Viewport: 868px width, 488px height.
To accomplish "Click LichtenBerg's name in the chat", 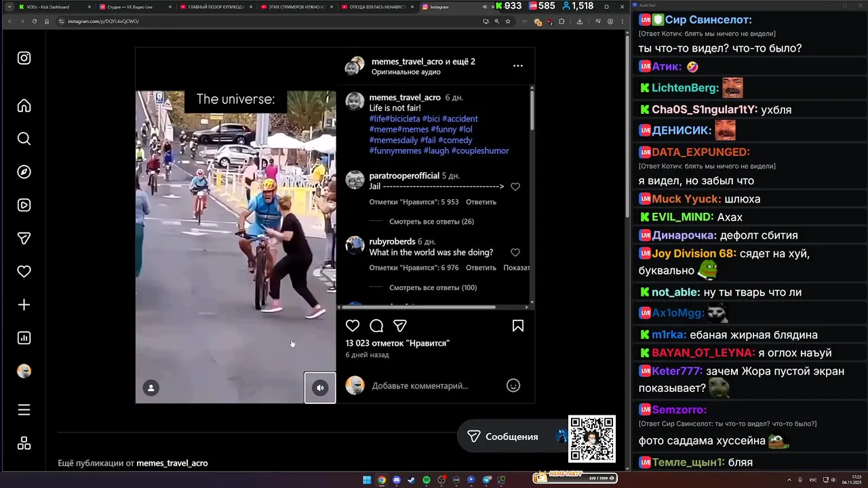I will 684,88.
